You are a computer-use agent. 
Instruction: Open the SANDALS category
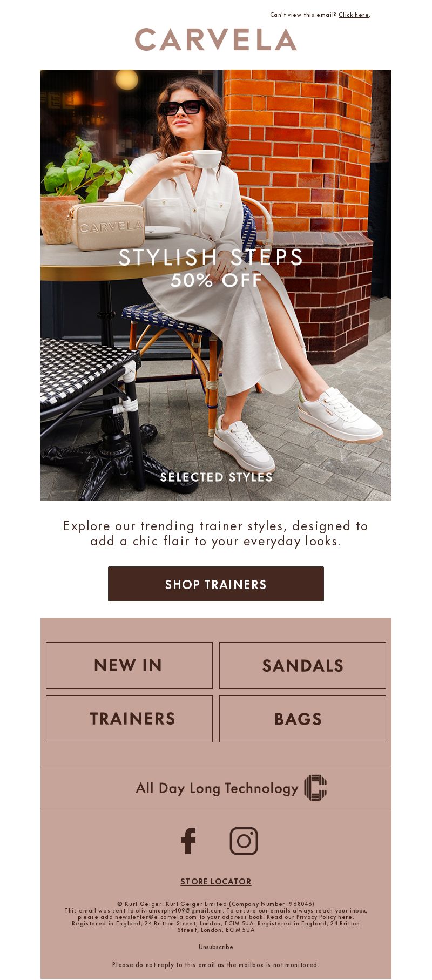click(302, 665)
